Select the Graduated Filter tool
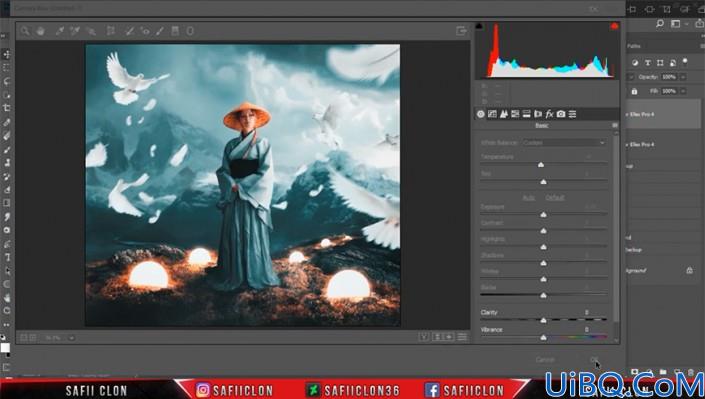The image size is (705, 399). (x=175, y=31)
